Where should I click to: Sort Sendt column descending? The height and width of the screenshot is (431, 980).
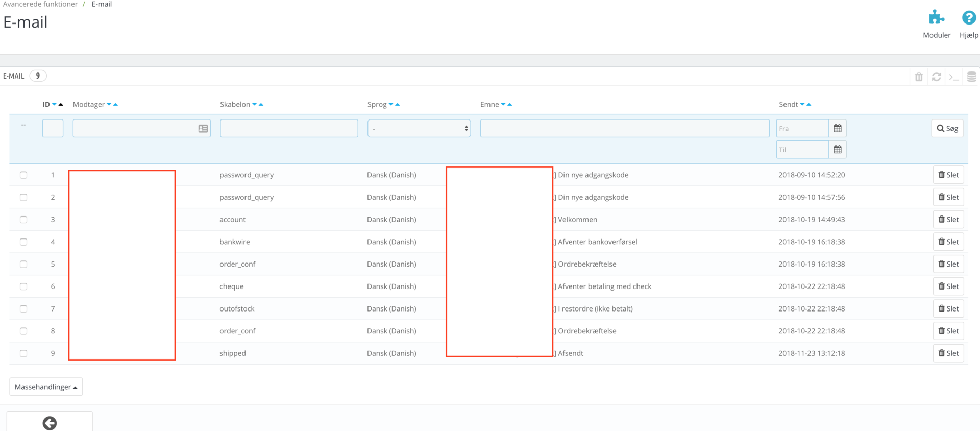tap(802, 104)
